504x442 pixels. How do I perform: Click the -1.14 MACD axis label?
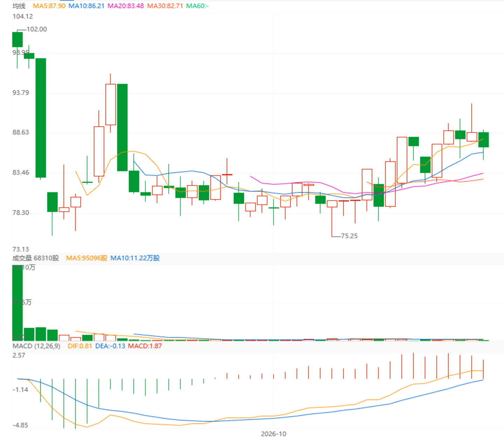(20, 390)
